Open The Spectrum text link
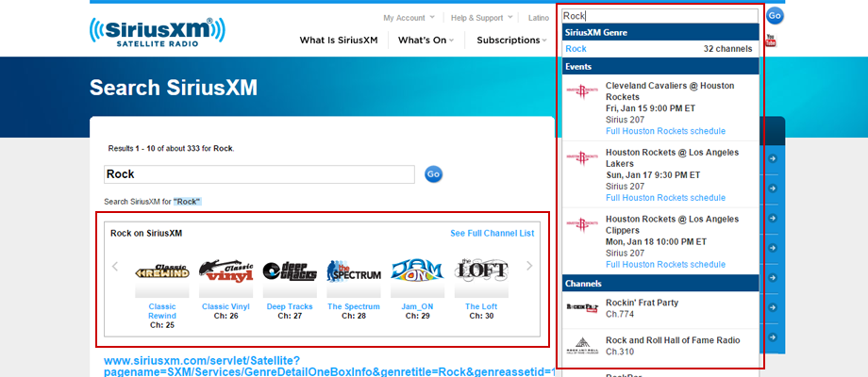Image resolution: width=868 pixels, height=377 pixels. pyautogui.click(x=354, y=306)
